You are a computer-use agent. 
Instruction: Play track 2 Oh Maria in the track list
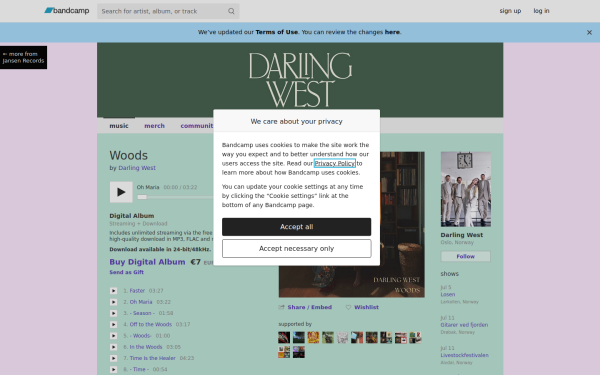tap(113, 302)
